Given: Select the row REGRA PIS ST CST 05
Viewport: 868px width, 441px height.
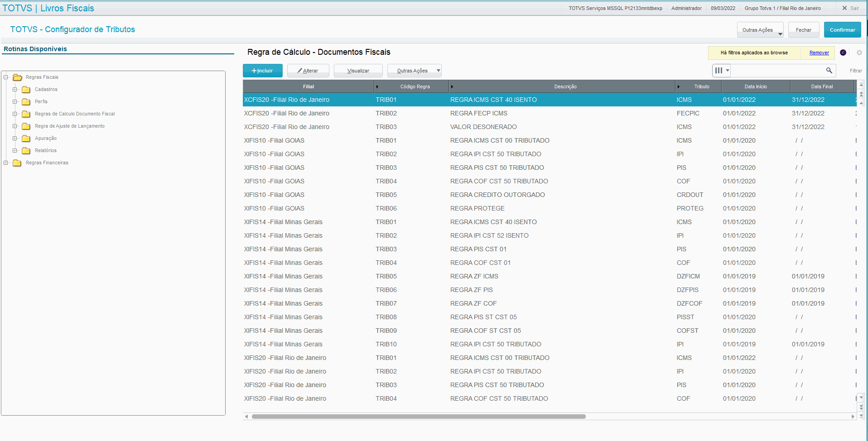Looking at the screenshot, I should click(x=550, y=317).
